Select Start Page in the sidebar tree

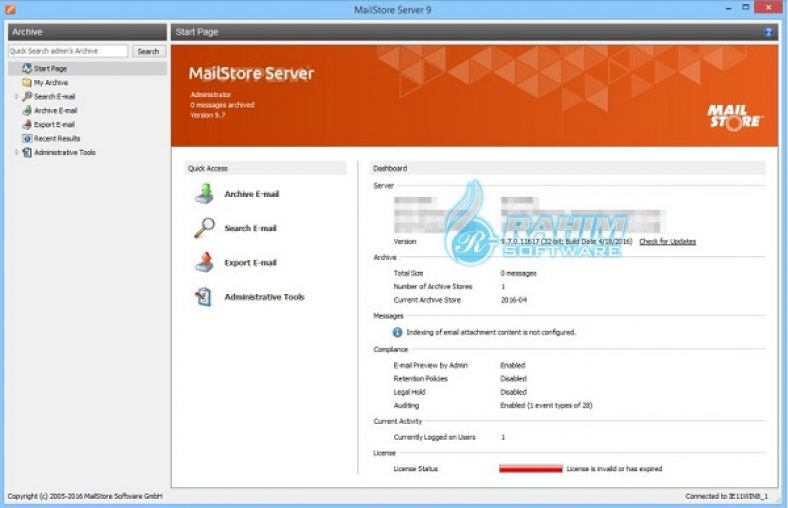pos(50,68)
